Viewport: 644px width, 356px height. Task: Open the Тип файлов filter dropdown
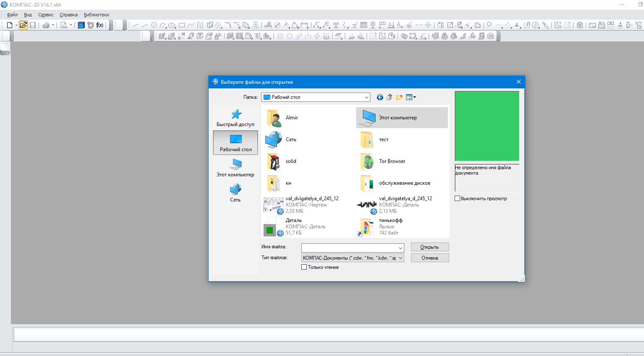(400, 258)
